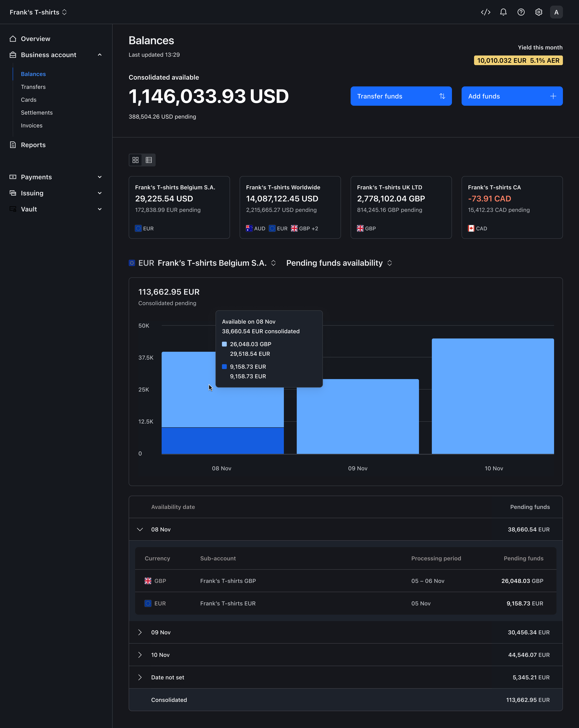
Task: Open Reports in sidebar
Action: 33,145
